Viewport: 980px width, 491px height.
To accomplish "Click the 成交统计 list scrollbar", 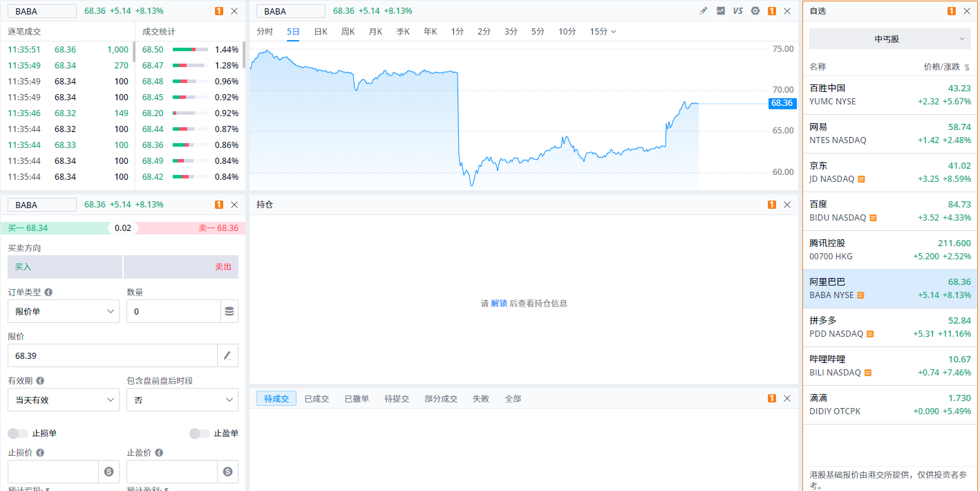I will (x=243, y=55).
